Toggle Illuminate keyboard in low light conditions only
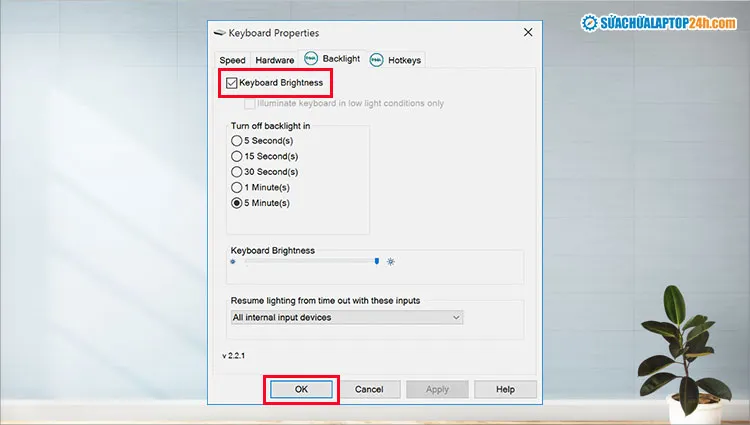This screenshot has height=425, width=750. click(251, 103)
